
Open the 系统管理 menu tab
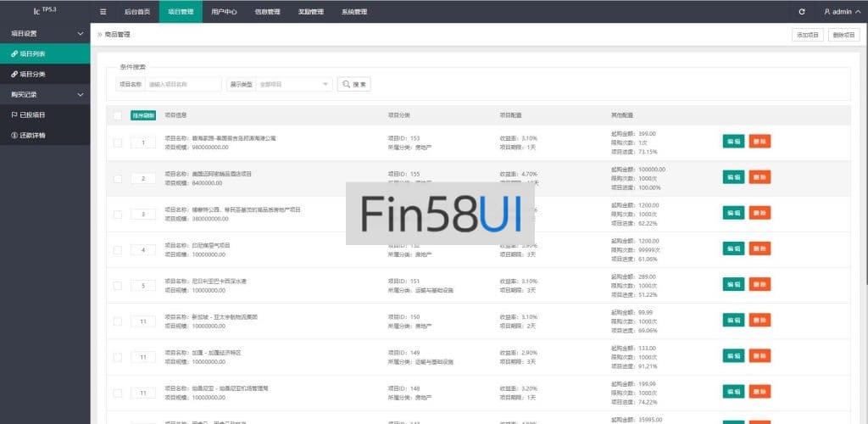354,12
